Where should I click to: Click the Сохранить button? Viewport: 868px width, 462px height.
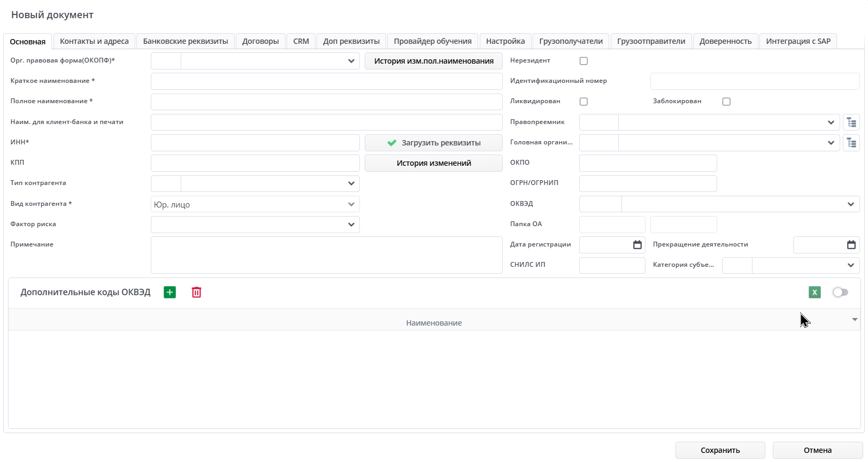[x=720, y=450]
